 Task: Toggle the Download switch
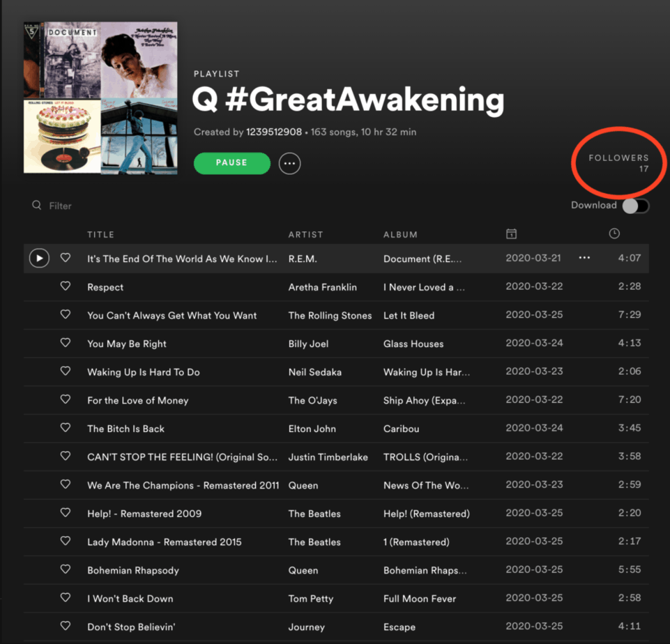[x=636, y=206]
